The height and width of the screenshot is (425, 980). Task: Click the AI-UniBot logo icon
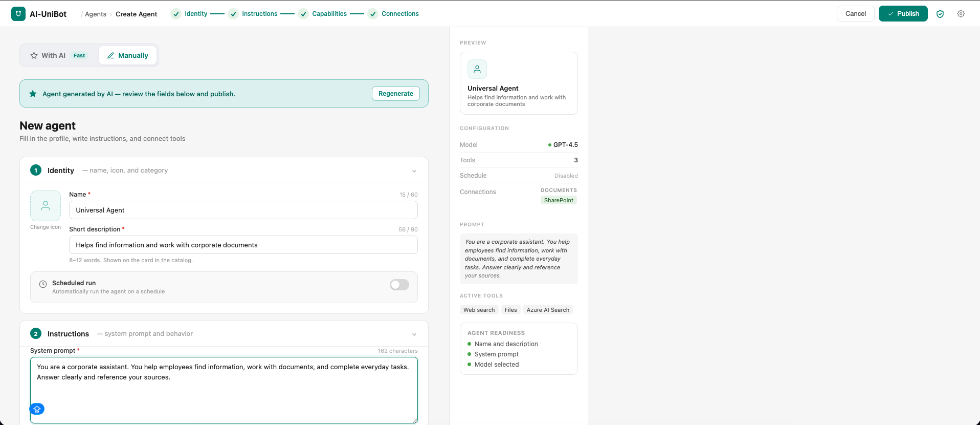point(18,14)
